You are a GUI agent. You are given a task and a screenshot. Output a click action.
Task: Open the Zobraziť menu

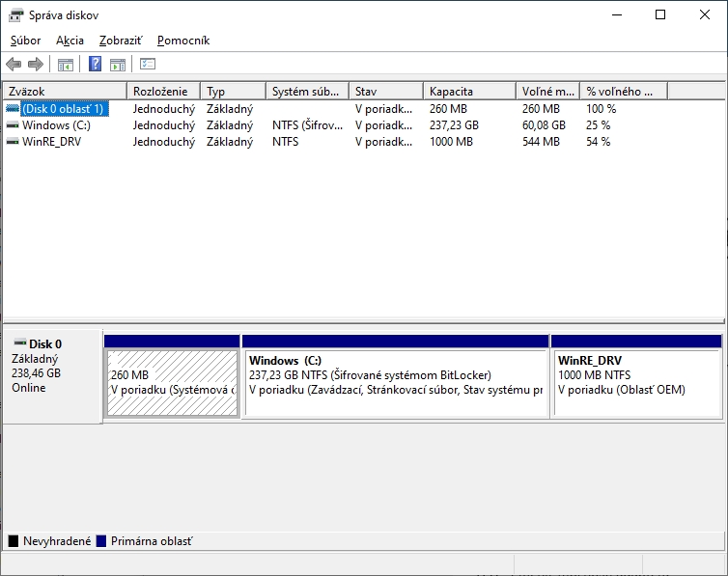[x=121, y=41]
